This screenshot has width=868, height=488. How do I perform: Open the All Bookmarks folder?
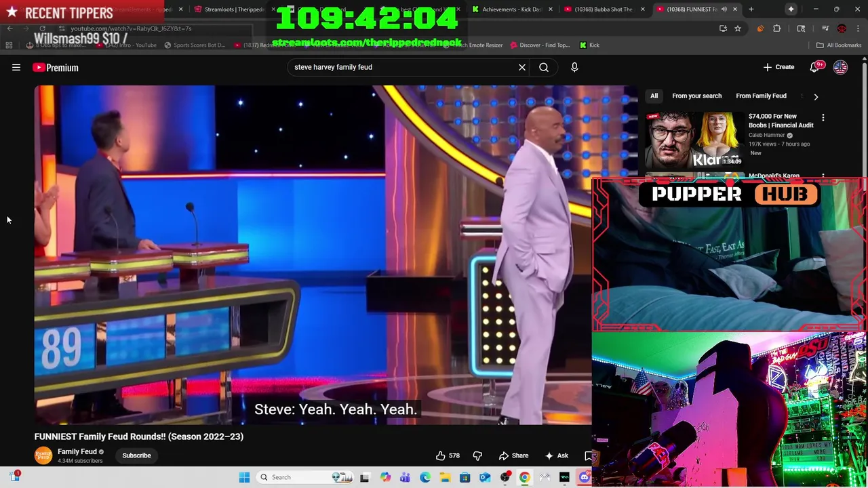(x=839, y=45)
